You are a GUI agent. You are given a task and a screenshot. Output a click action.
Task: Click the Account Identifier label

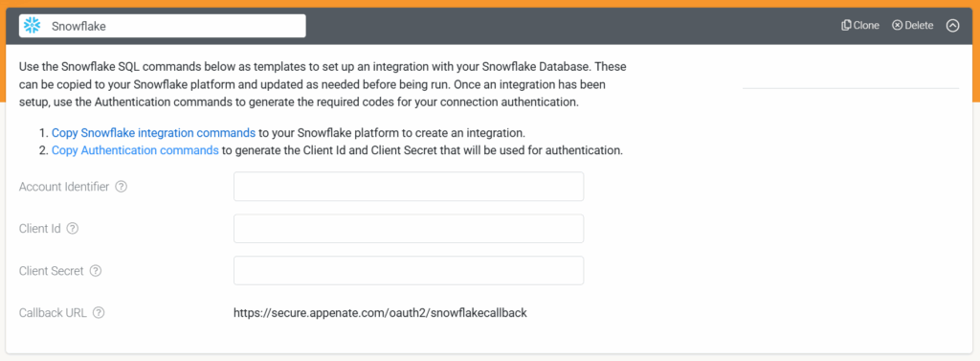click(x=64, y=187)
